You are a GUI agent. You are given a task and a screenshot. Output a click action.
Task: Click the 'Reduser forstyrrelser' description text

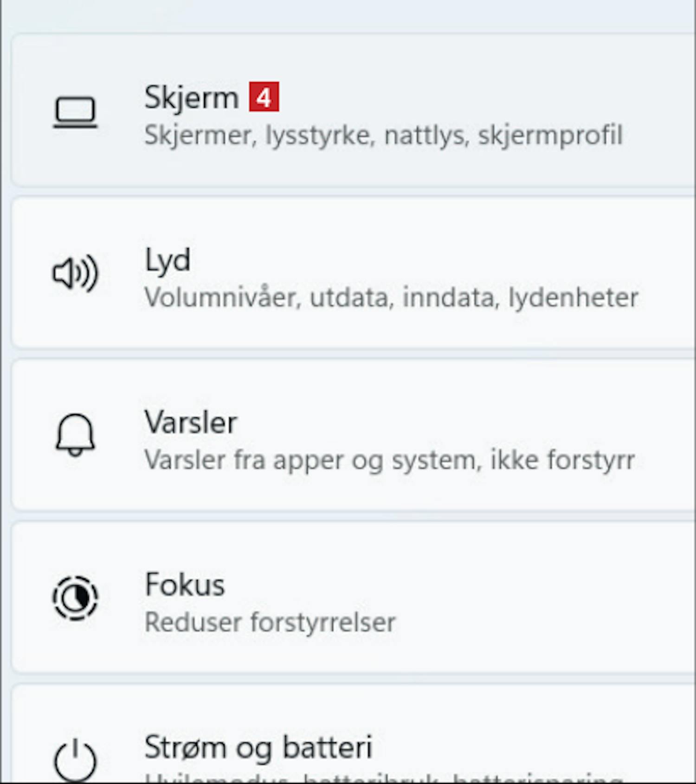pos(270,622)
